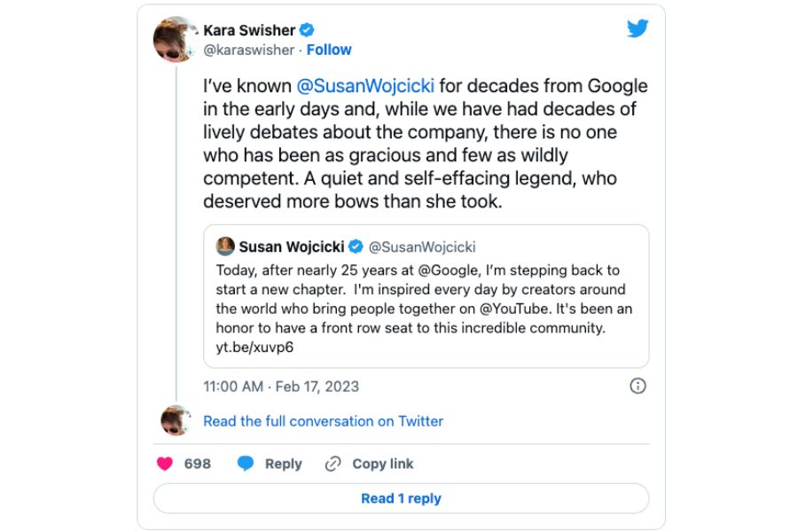This screenshot has height=532, width=798.
Task: Open the tweet info circle icon
Action: click(x=637, y=386)
